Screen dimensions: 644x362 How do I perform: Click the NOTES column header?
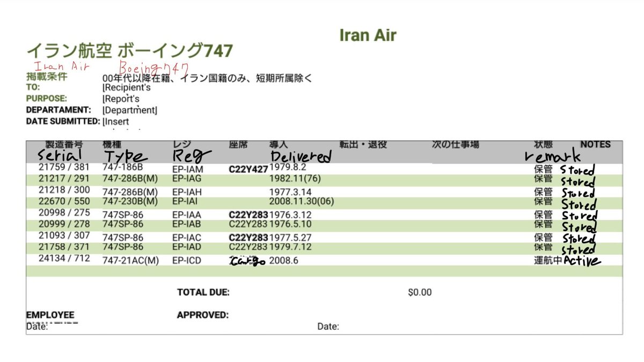coord(595,145)
